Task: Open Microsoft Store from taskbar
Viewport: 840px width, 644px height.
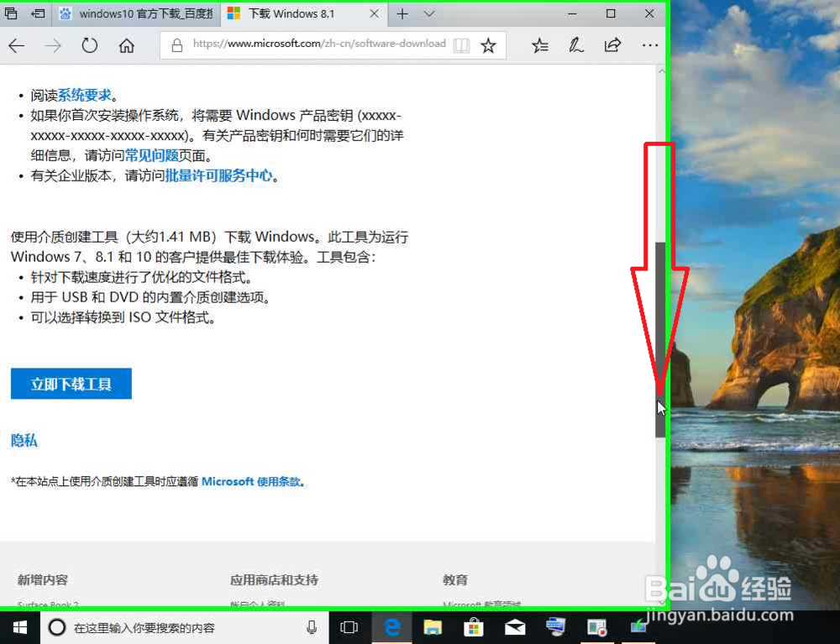Action: (x=473, y=627)
